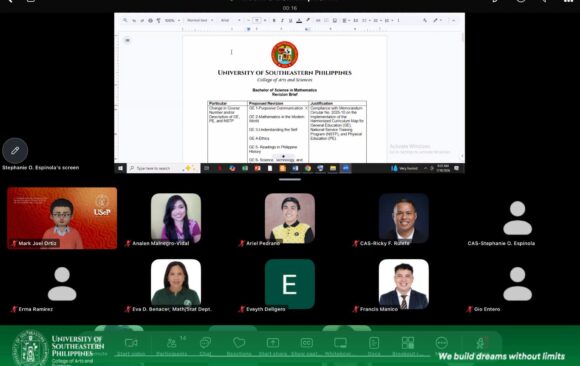This screenshot has width=580, height=366.
Task: Click the Zoom taskbar icon
Action: point(345,168)
